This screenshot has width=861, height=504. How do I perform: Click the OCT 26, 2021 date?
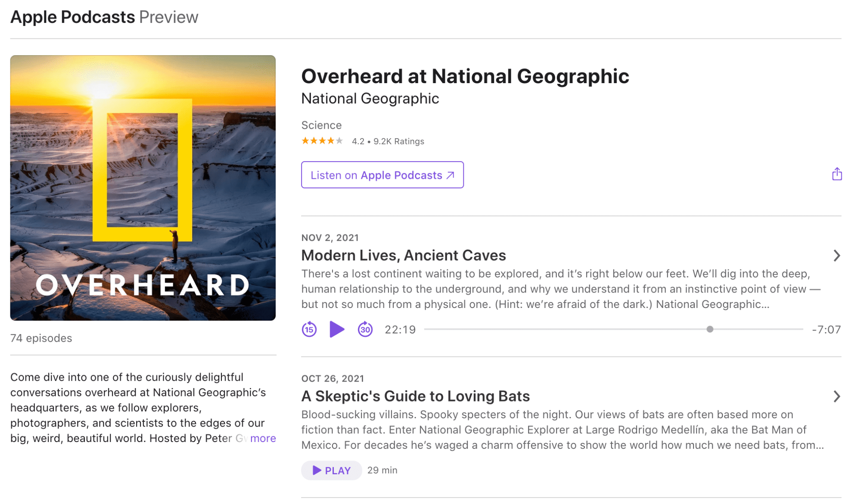(333, 379)
